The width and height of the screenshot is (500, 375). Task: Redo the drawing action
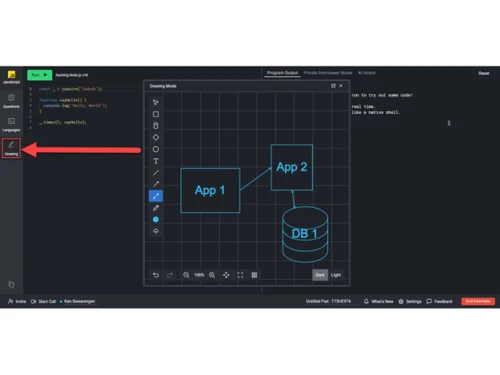(170, 275)
